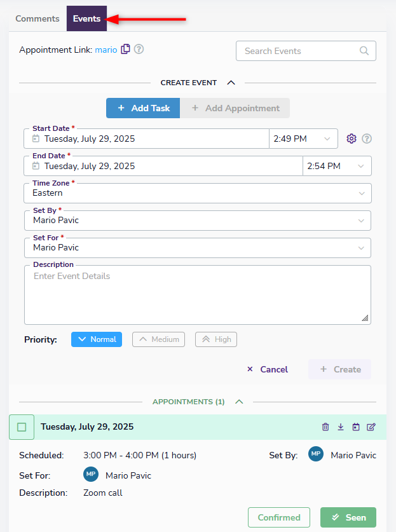
Task: Download the appointment with the arrow icon
Action: click(341, 427)
